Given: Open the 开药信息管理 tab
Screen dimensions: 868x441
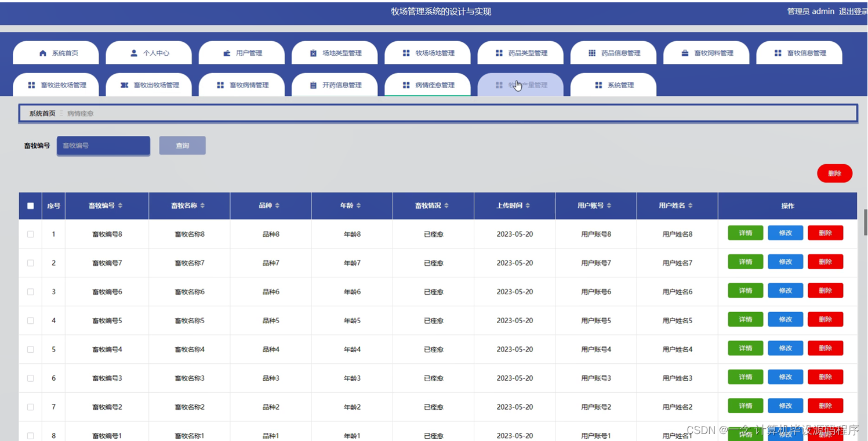Looking at the screenshot, I should [335, 85].
